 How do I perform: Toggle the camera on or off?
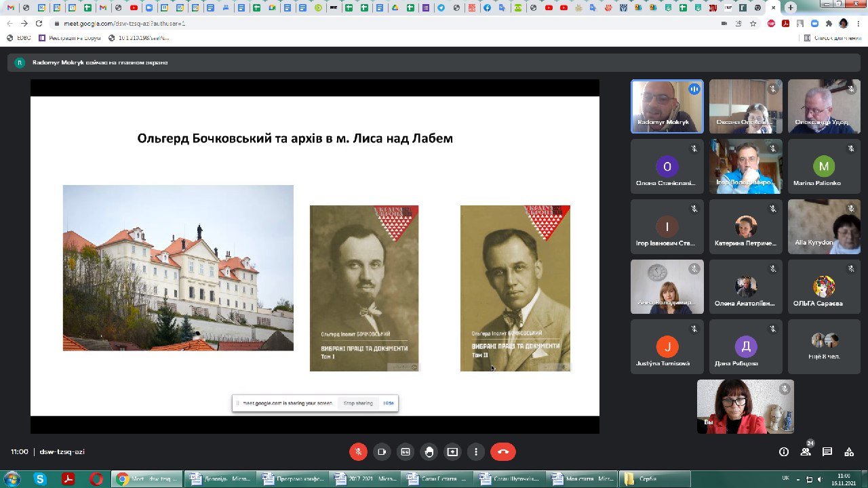click(x=382, y=451)
